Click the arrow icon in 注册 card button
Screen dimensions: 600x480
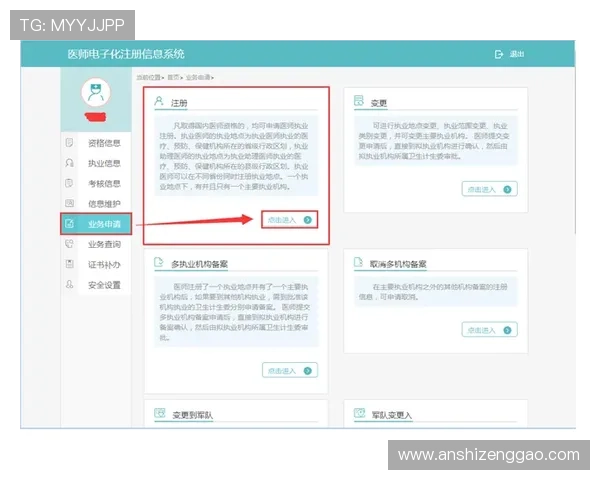[308, 220]
